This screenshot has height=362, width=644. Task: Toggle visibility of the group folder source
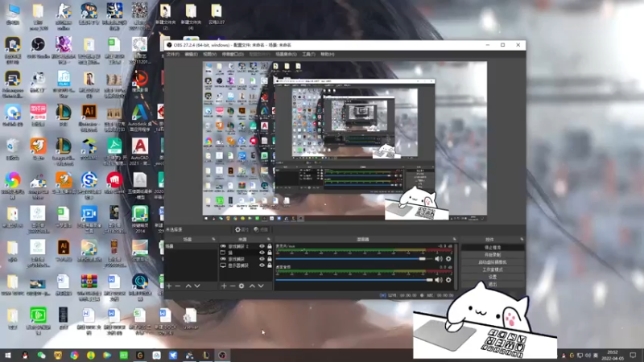[262, 253]
